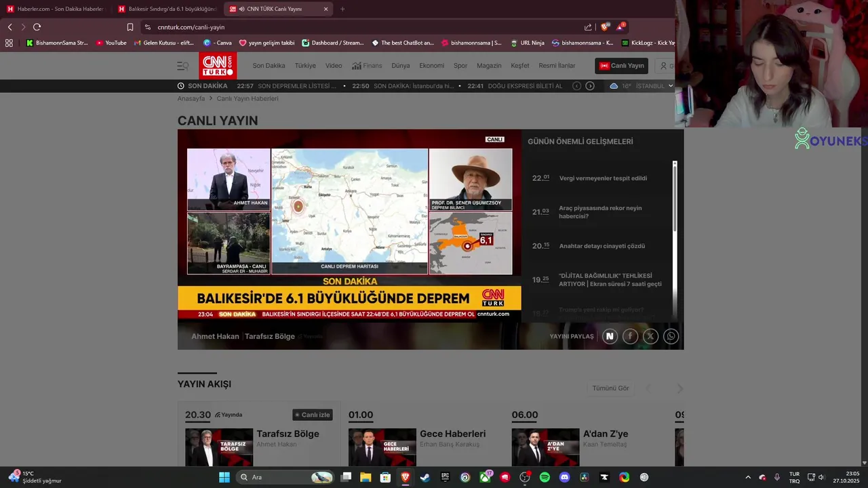
Task: Open Brave browser in the taskbar
Action: tap(405, 477)
